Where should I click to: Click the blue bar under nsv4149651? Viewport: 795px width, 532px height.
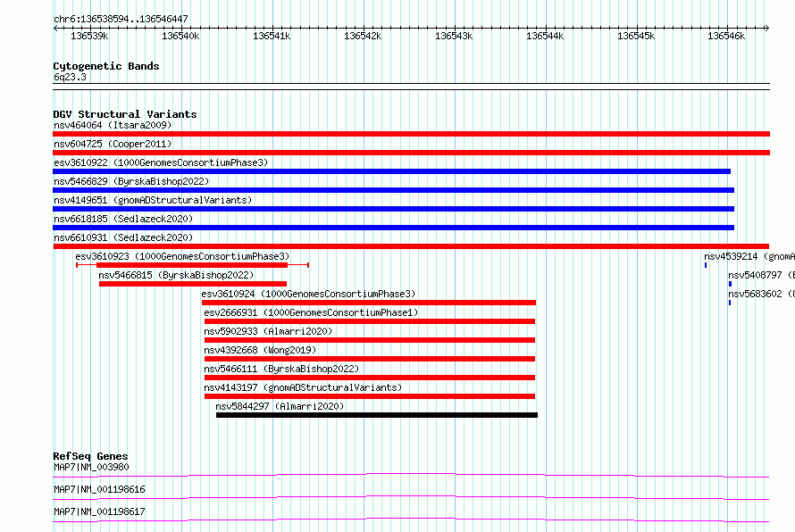[393, 209]
